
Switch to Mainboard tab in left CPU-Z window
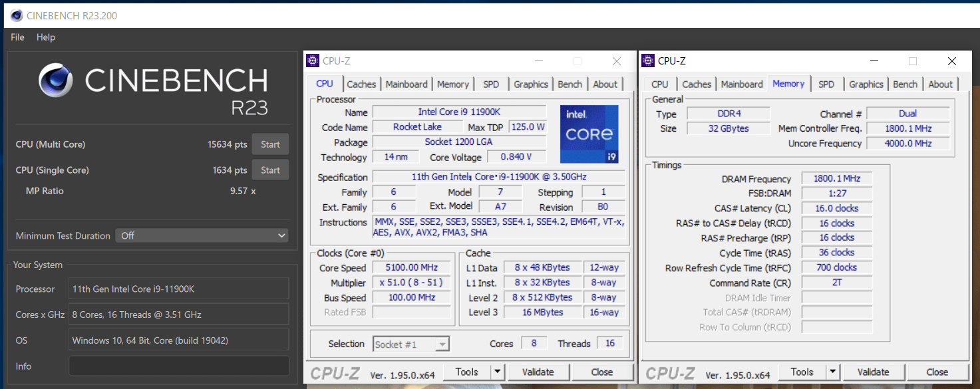407,84
